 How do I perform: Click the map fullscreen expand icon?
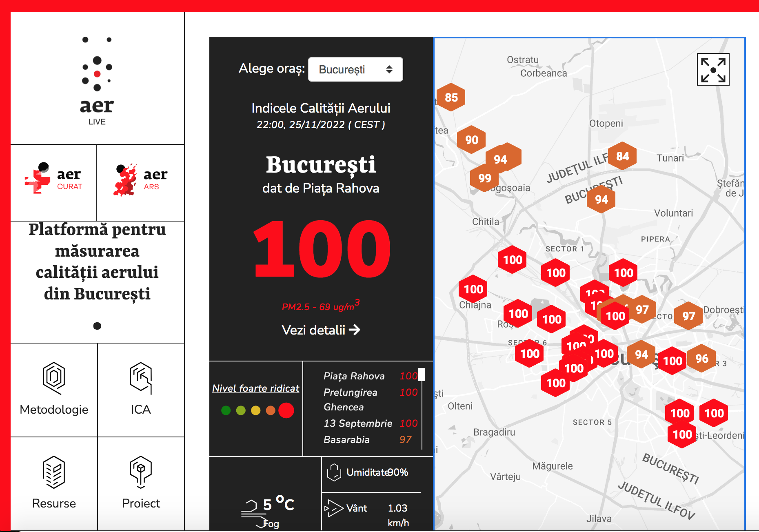(x=713, y=70)
